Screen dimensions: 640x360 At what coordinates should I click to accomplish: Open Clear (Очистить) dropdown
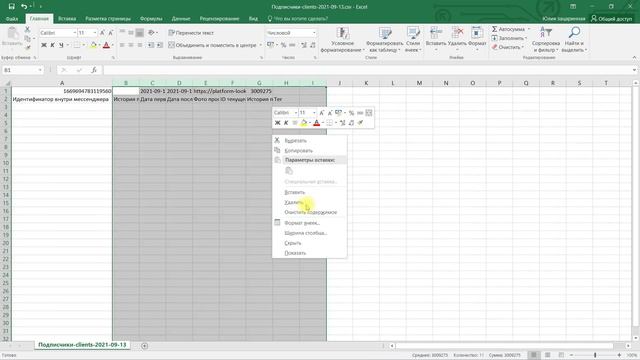[x=507, y=47]
